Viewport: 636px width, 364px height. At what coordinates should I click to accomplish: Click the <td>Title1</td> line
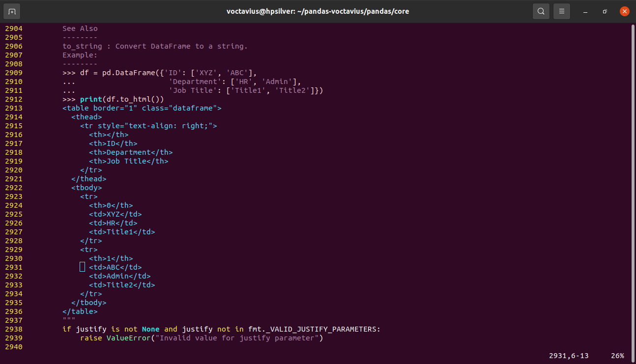coord(122,232)
